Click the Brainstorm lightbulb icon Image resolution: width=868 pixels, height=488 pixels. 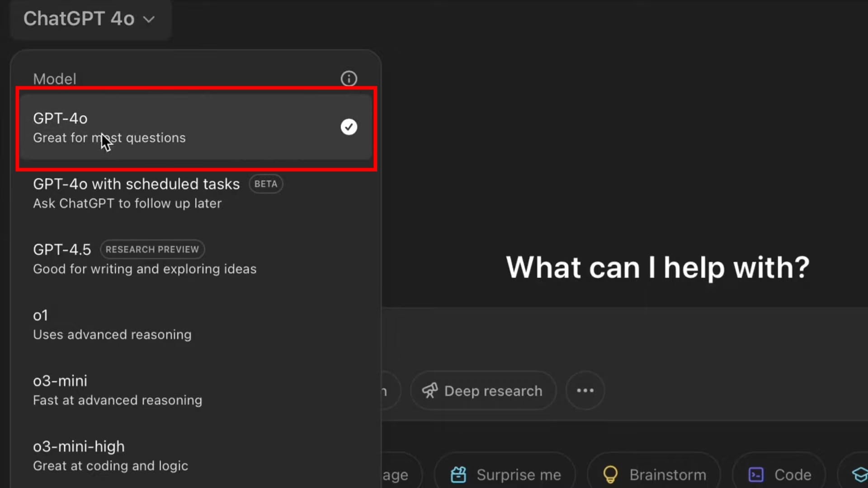(x=610, y=474)
